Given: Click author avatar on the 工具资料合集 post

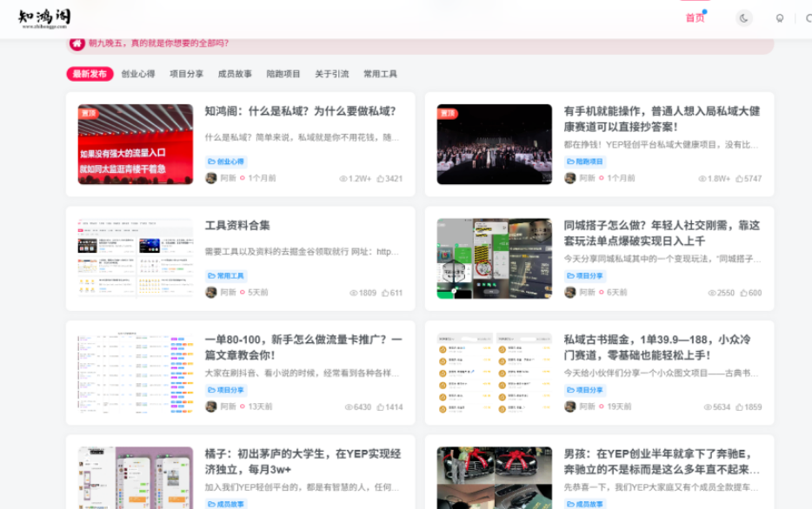Looking at the screenshot, I should click(x=210, y=293).
